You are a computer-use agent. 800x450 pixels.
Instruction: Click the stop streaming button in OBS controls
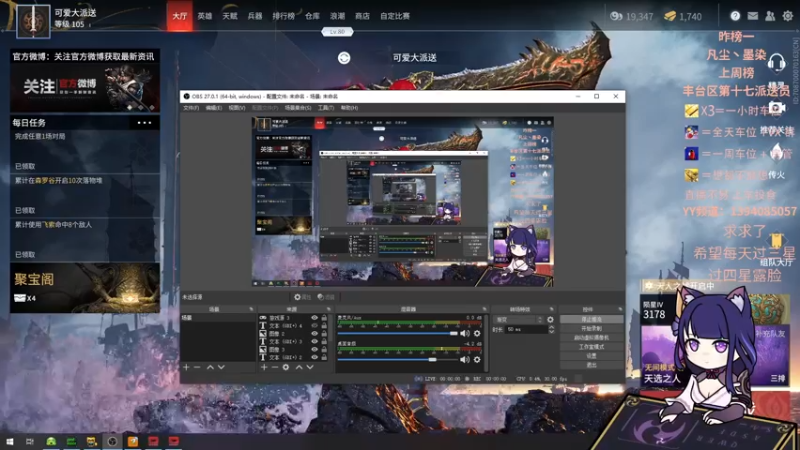pyautogui.click(x=591, y=319)
